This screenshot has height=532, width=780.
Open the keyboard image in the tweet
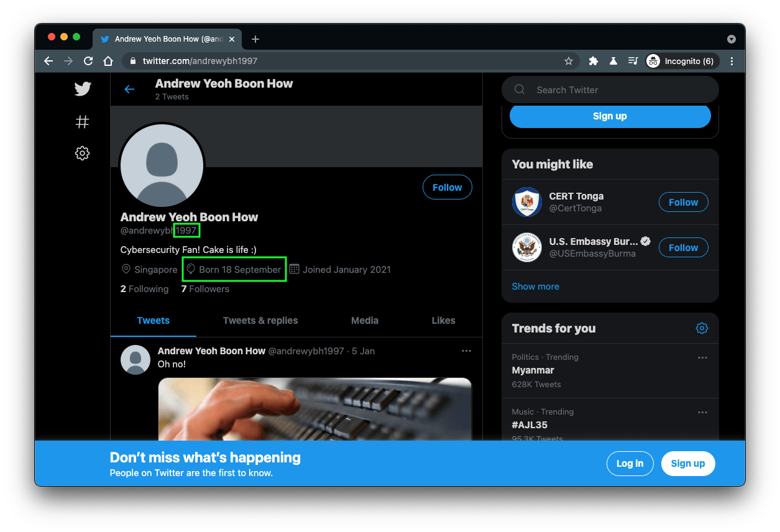[315, 410]
